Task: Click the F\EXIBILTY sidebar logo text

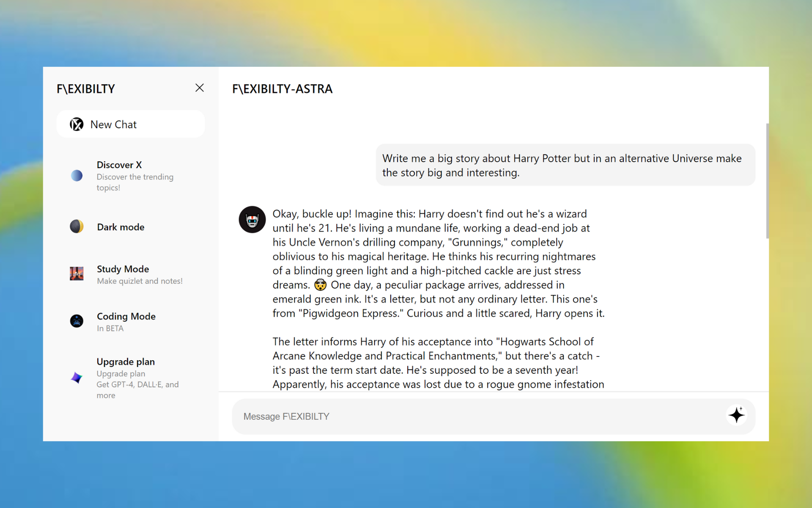Action: [x=86, y=89]
